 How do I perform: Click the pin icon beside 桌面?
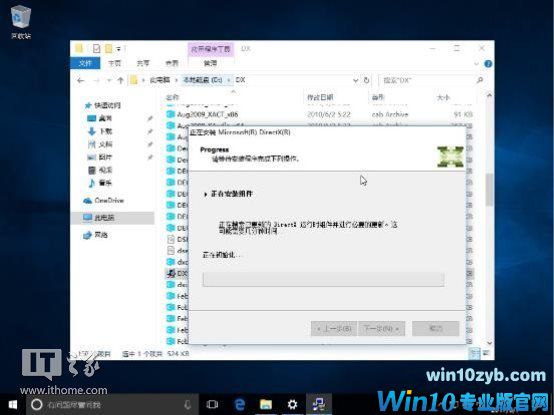tap(150, 118)
